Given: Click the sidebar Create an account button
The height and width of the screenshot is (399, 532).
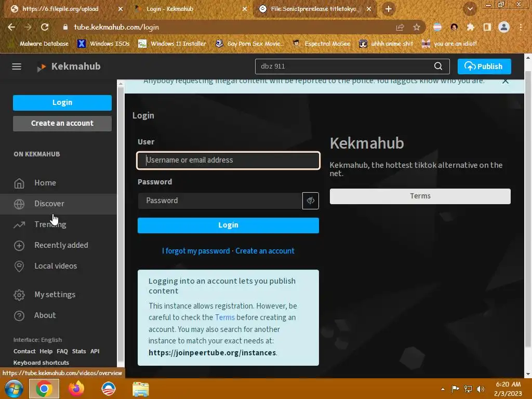Looking at the screenshot, I should coord(62,124).
